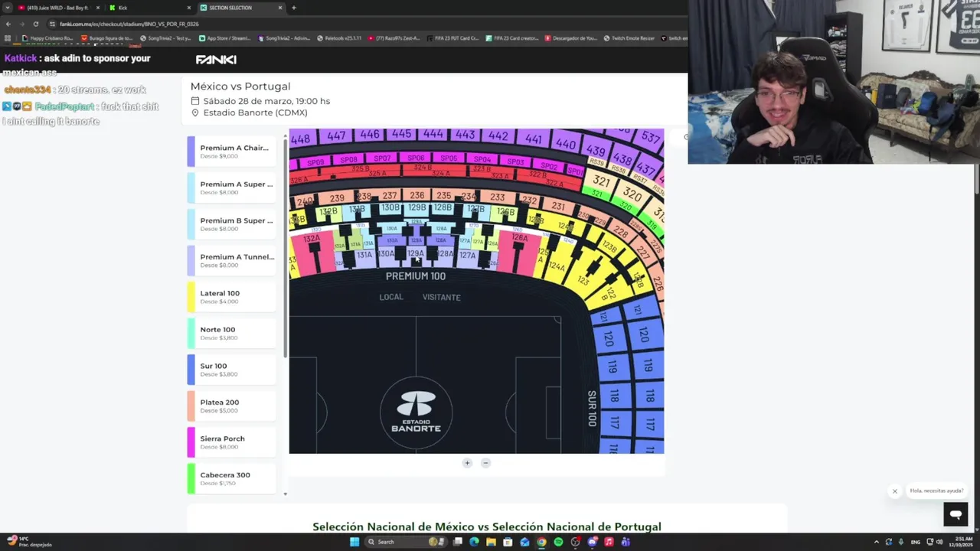Screen dimensions: 980x551
Task: Zoom in on the stadium map
Action: point(467,463)
